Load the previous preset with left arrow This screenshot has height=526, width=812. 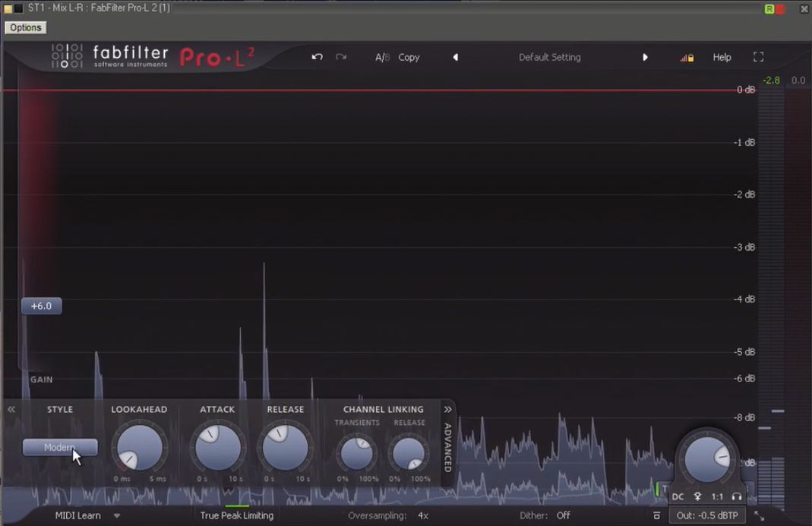(x=456, y=57)
